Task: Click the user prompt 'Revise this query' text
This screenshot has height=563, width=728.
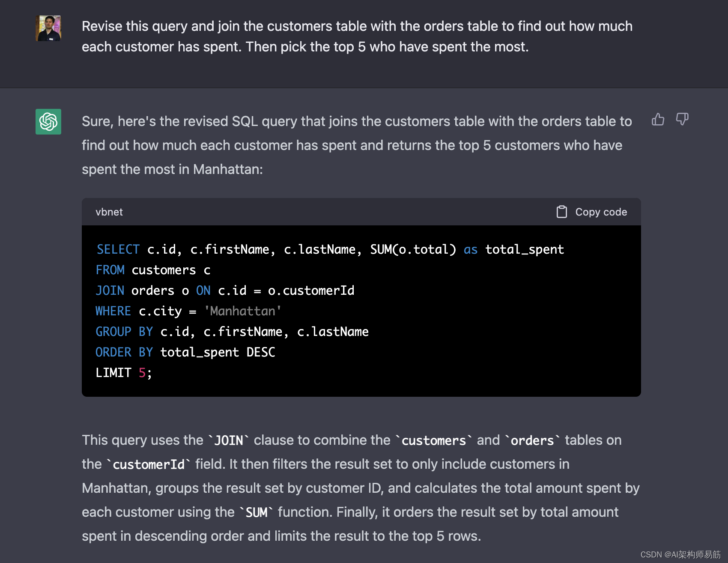Action: click(357, 36)
